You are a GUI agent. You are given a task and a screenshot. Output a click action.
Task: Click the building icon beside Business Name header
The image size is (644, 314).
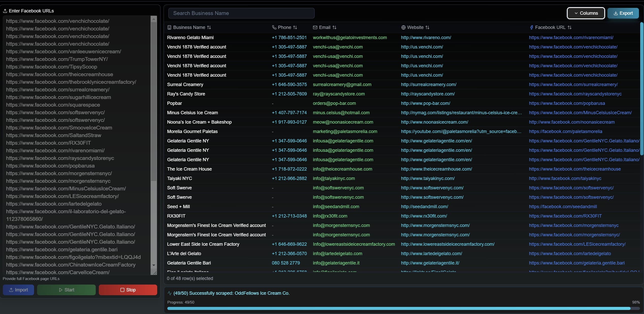[x=170, y=27]
